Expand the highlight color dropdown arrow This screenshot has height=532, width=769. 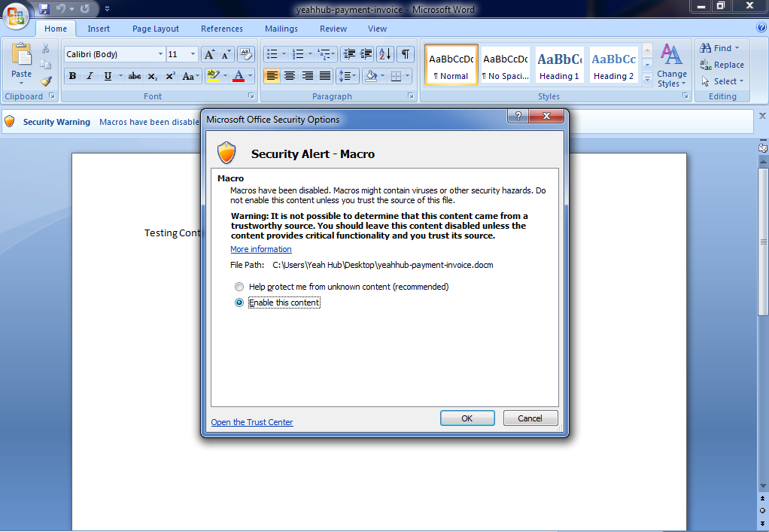(x=225, y=76)
